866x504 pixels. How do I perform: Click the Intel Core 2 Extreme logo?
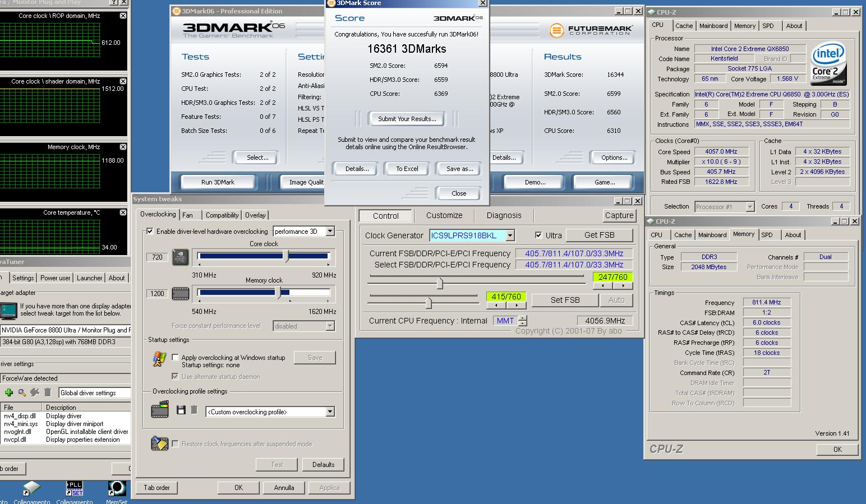[828, 64]
